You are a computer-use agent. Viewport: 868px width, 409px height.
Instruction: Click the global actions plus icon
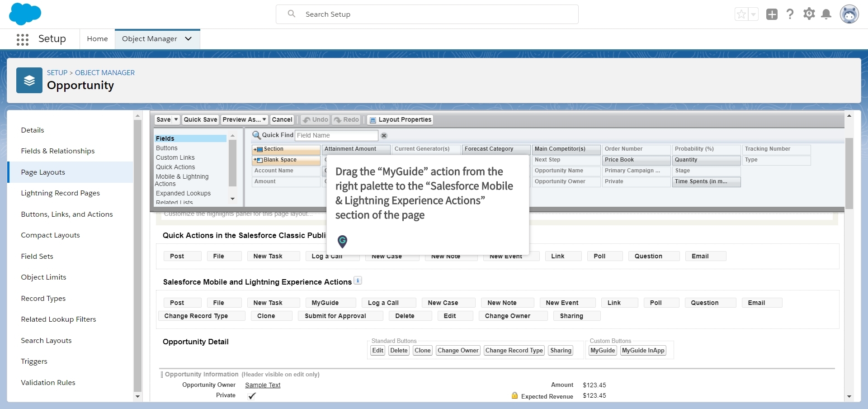pos(772,14)
